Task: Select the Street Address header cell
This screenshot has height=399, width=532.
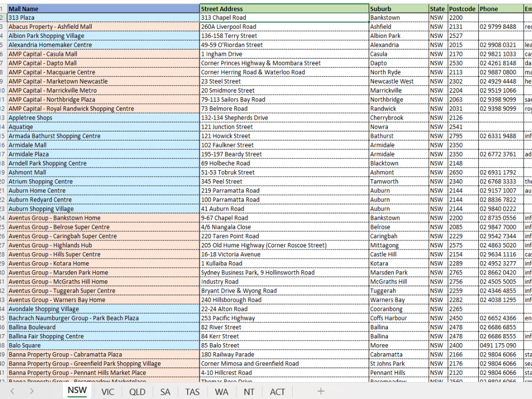Action: click(x=284, y=9)
